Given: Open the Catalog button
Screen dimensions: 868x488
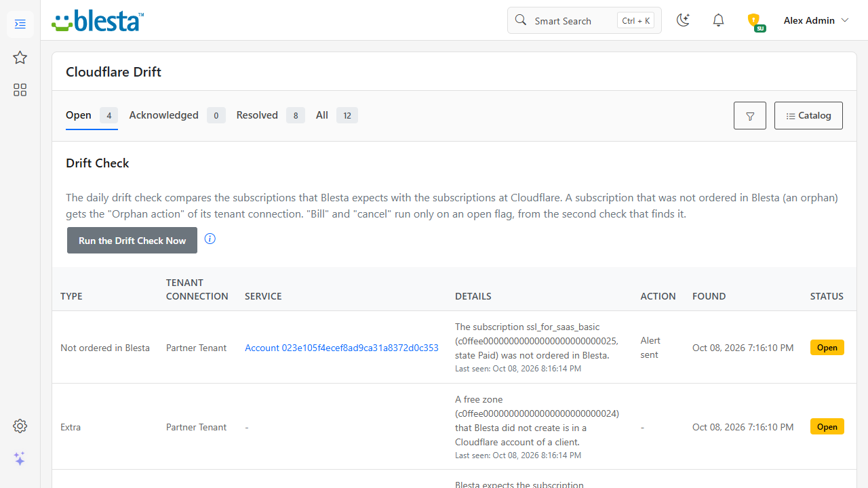Looking at the screenshot, I should coord(808,115).
